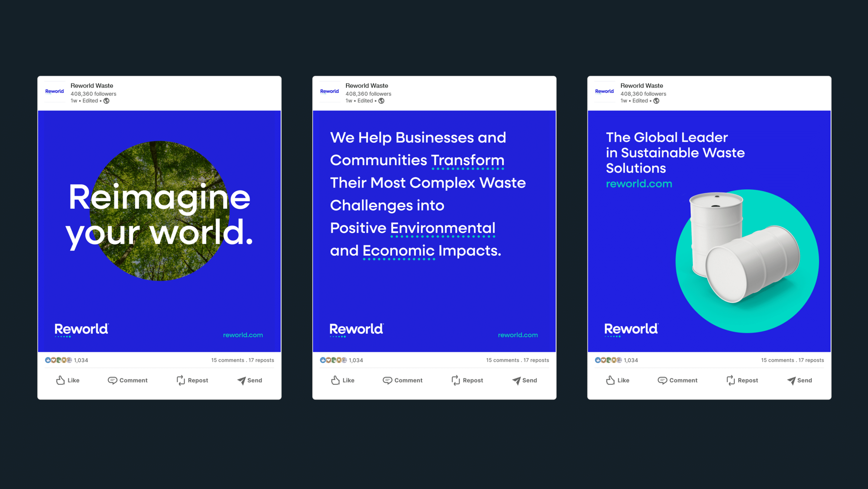Click globe visibility icon on Global Leader post

coord(656,101)
